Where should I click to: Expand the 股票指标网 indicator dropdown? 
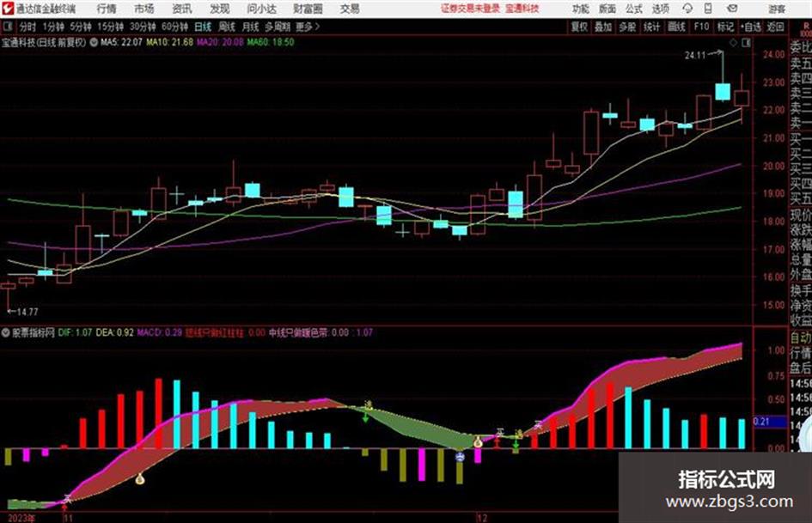tap(6, 332)
